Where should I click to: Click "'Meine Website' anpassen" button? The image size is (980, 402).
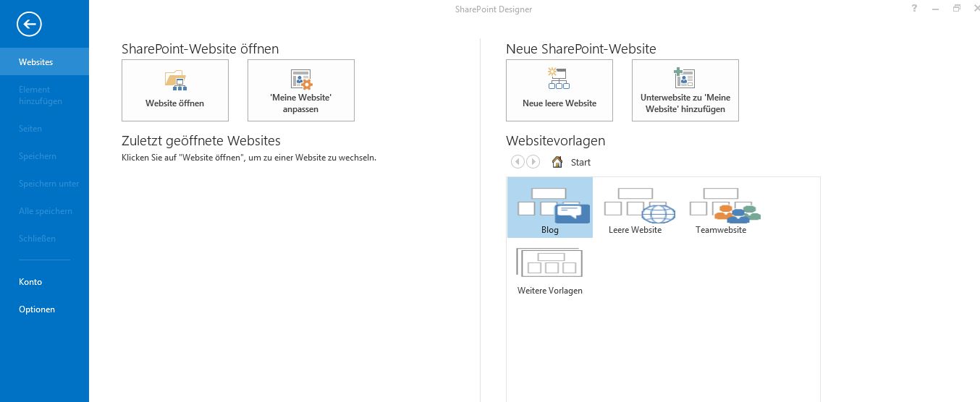tap(301, 90)
